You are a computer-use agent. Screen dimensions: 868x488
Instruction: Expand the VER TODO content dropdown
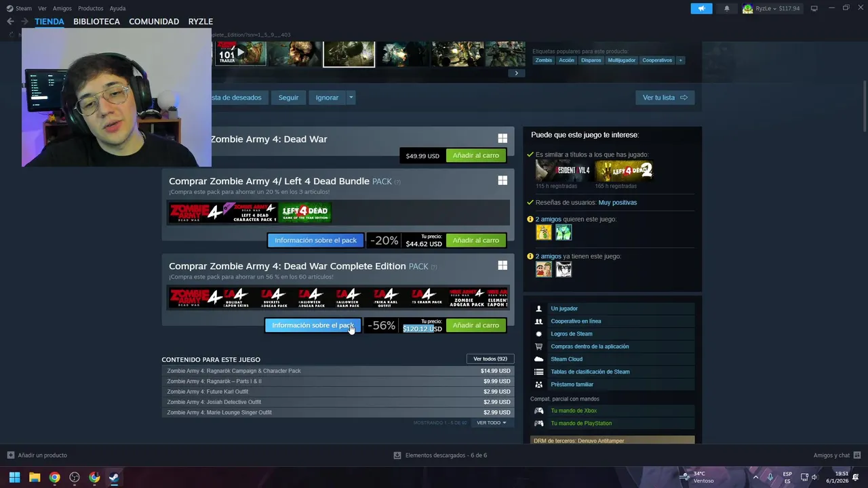491,423
